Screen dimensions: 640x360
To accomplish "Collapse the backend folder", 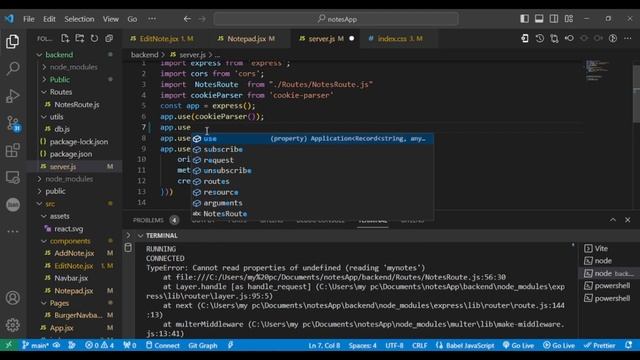I will click(x=59, y=54).
